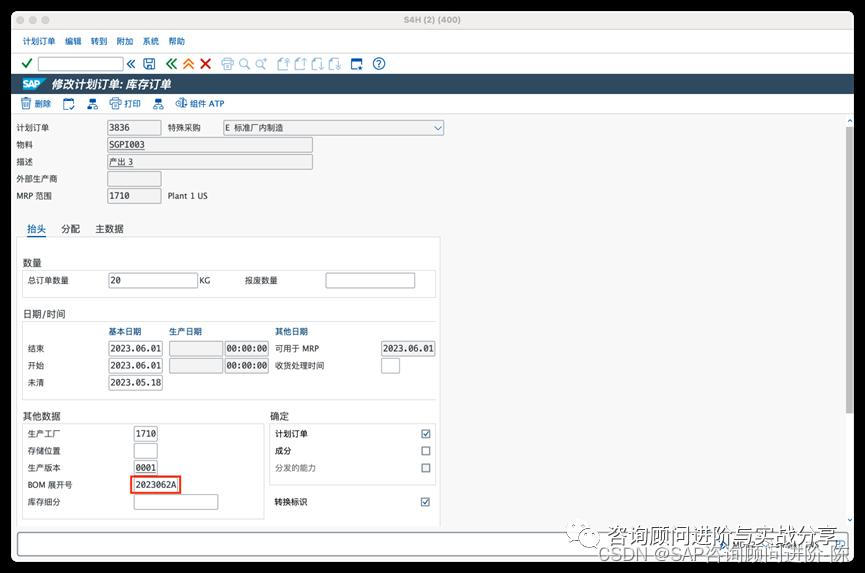Click the 结束 production time field
The width and height of the screenshot is (865, 573).
click(247, 349)
